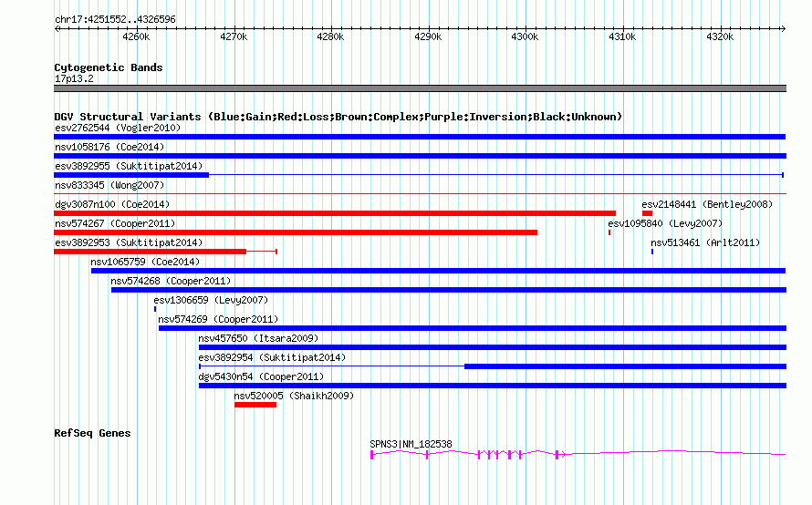Click the esv2762544 (Vogler2010) label
Image resolution: width=812 pixels, height=505 pixels.
pos(118,128)
